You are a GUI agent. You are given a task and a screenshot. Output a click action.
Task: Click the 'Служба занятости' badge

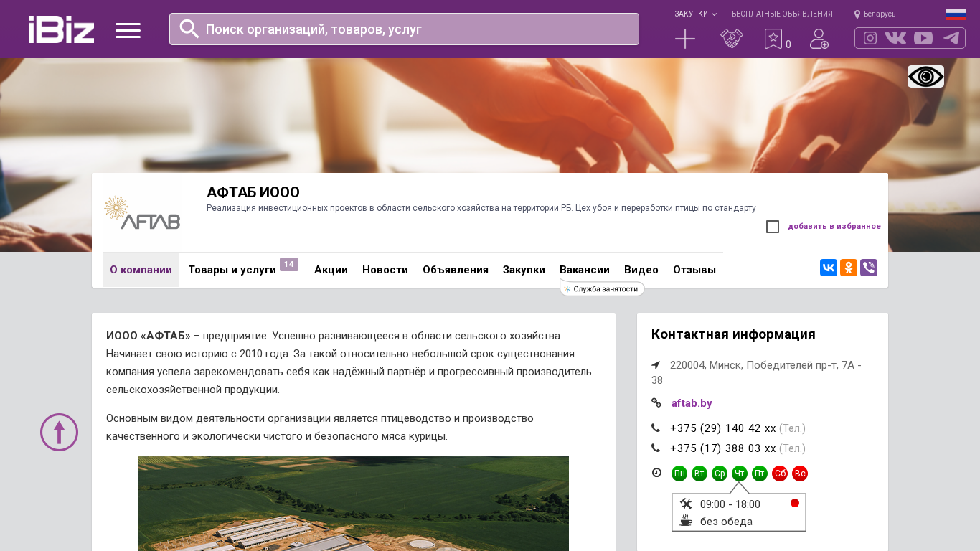click(602, 288)
